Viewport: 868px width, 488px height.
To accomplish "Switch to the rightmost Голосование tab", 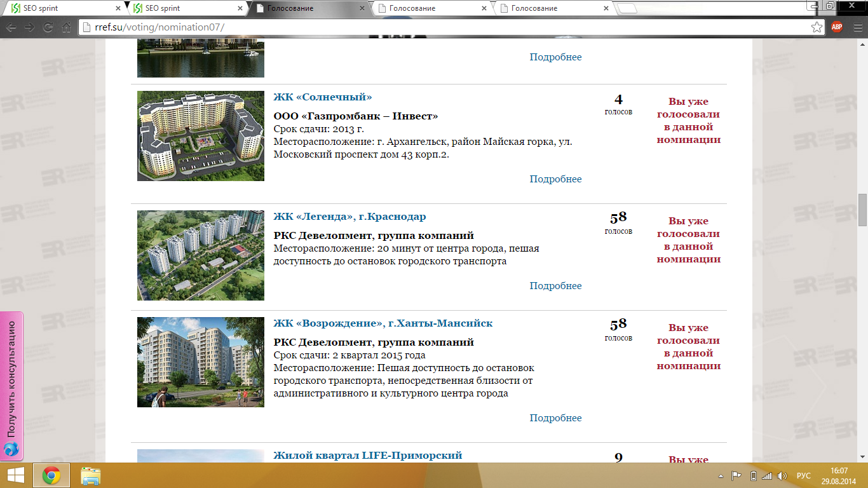I will click(x=552, y=8).
